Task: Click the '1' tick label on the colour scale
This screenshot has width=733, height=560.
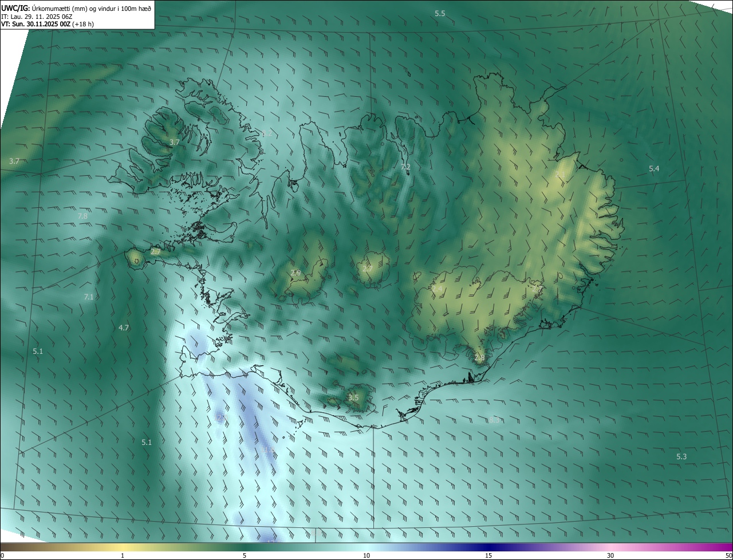Action: [123, 555]
